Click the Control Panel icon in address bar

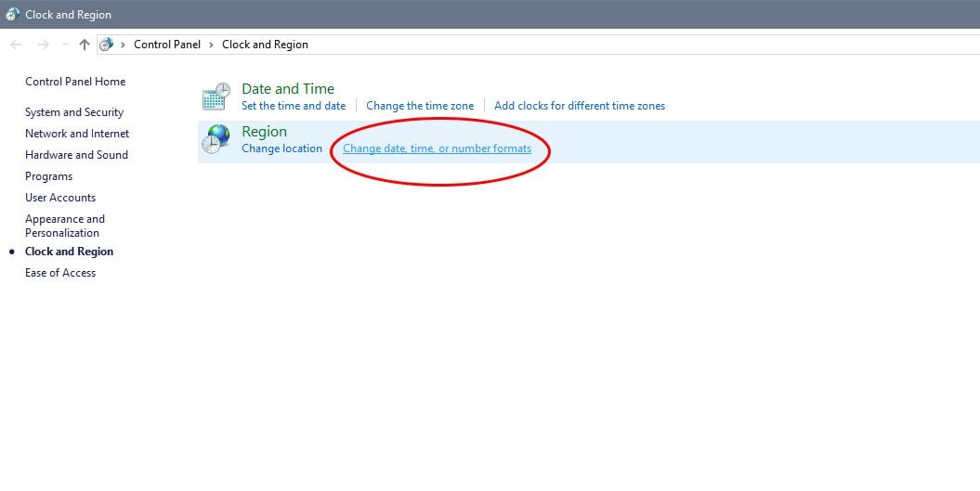tap(107, 45)
